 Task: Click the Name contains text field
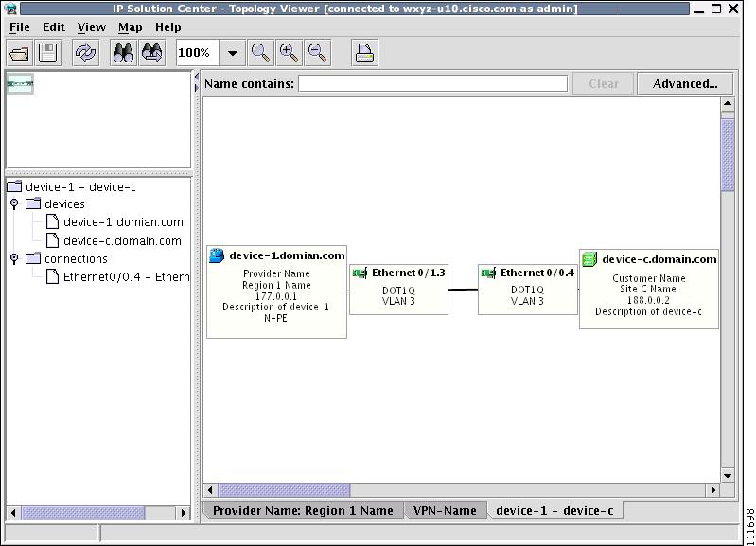[433, 83]
